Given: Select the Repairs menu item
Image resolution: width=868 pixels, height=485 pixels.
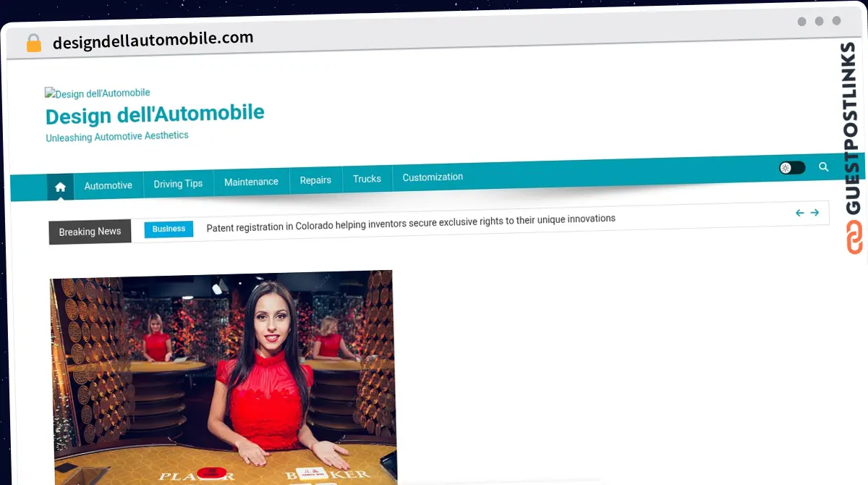Looking at the screenshot, I should tap(315, 180).
